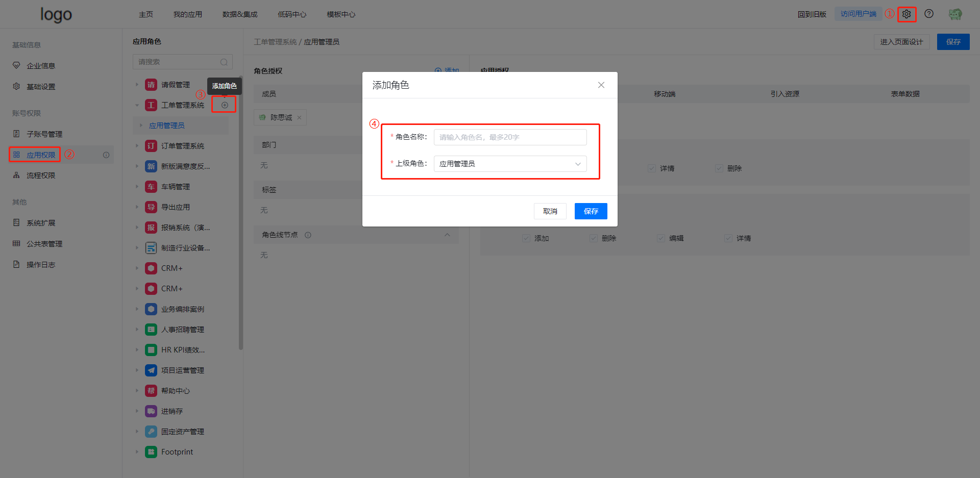Click the settings gear icon in top bar
The height and width of the screenshot is (478, 980).
pos(906,14)
